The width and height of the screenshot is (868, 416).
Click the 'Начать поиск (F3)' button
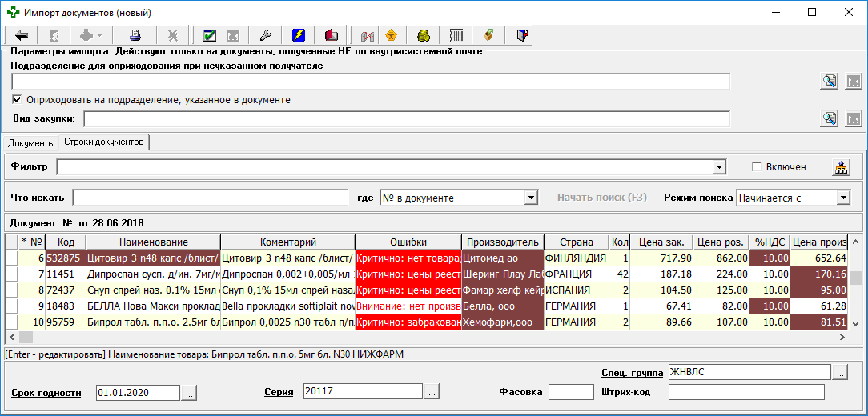601,198
